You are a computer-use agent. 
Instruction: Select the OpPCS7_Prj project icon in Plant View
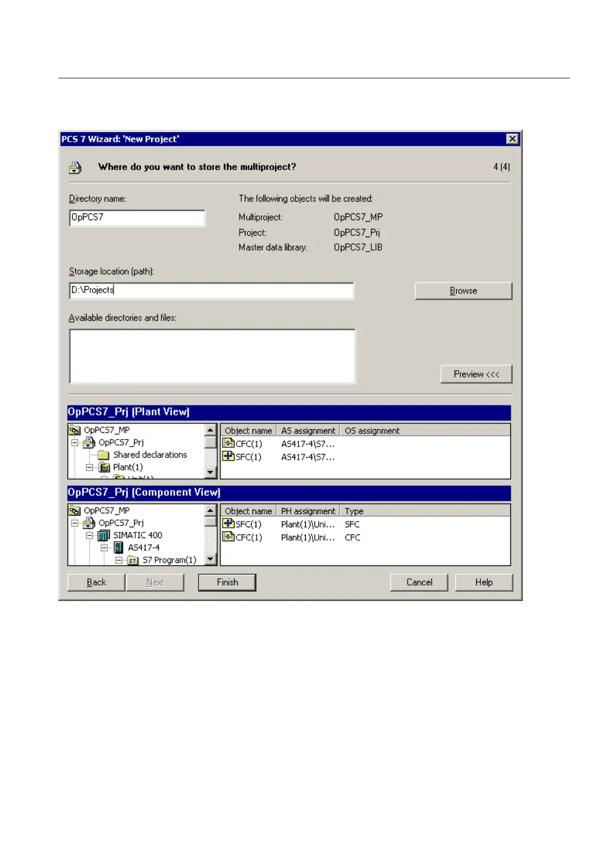pos(89,442)
